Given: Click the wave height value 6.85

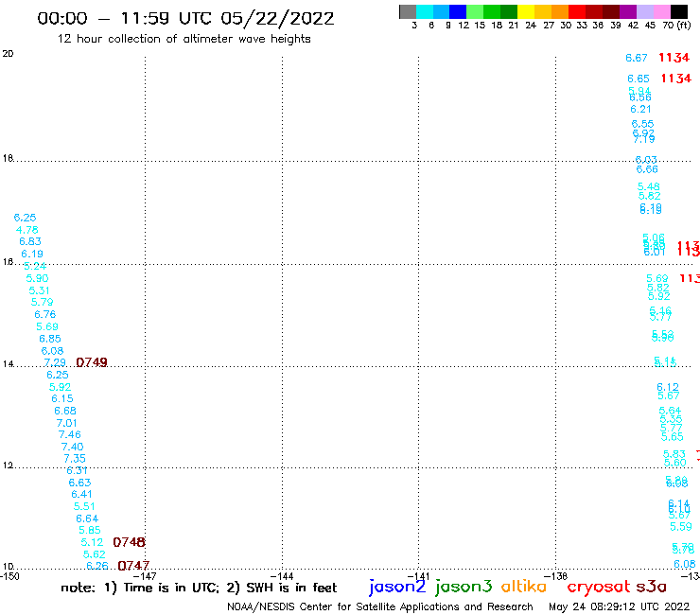Looking at the screenshot, I should pyautogui.click(x=50, y=339).
